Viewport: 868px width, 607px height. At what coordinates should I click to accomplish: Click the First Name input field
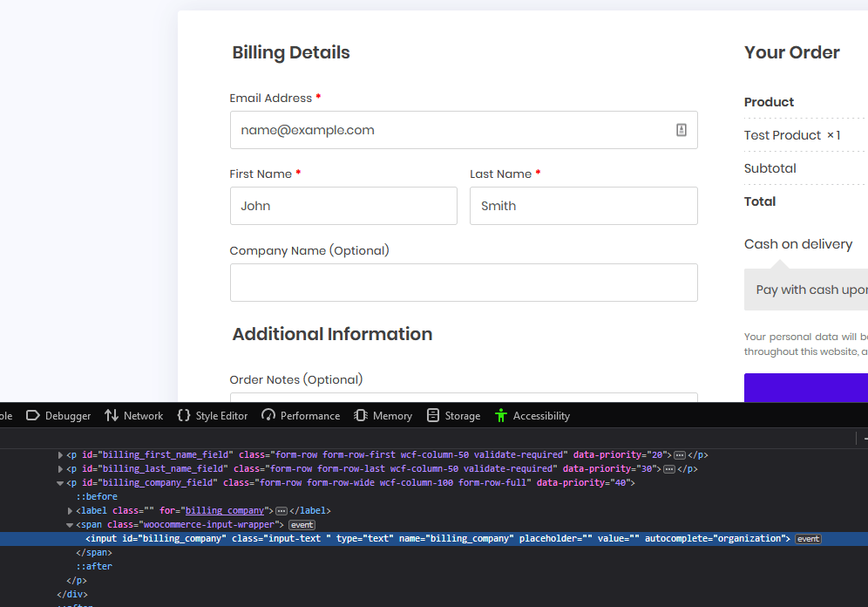tap(343, 206)
